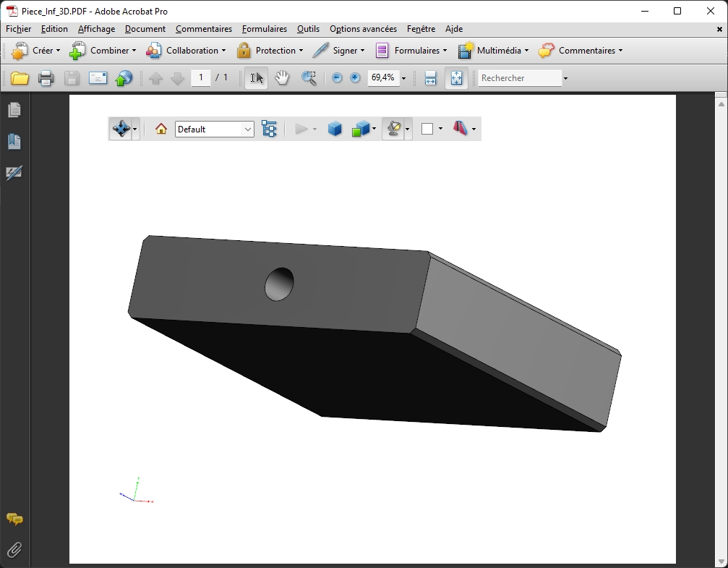The image size is (728, 568).
Task: Click the Home default view icon
Action: pyautogui.click(x=161, y=129)
